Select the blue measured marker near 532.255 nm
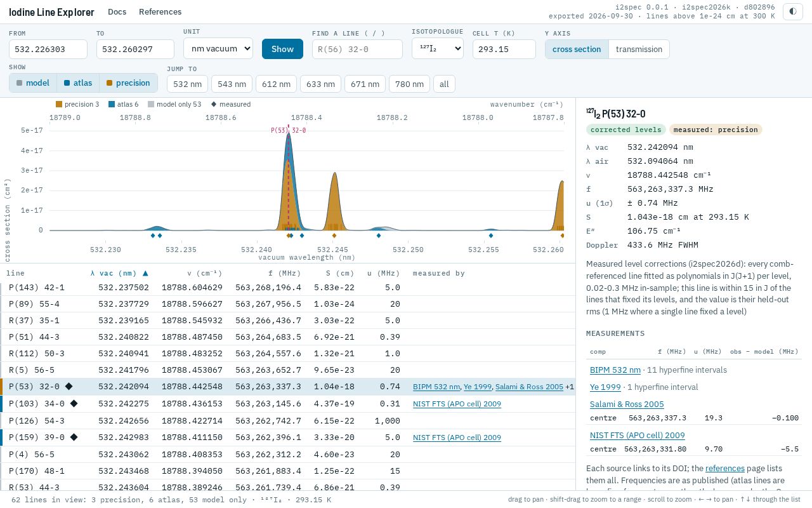Viewport: 812px width, 508px height. 491,236
